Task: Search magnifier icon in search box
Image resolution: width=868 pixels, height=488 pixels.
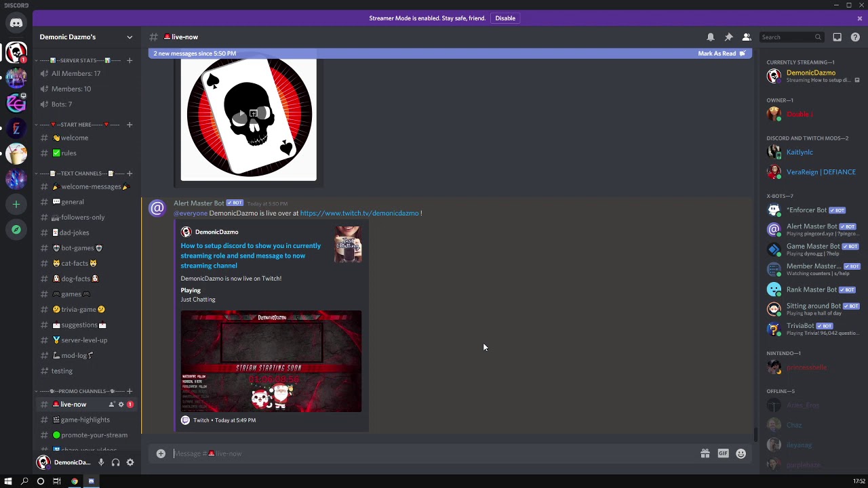Action: tap(818, 37)
